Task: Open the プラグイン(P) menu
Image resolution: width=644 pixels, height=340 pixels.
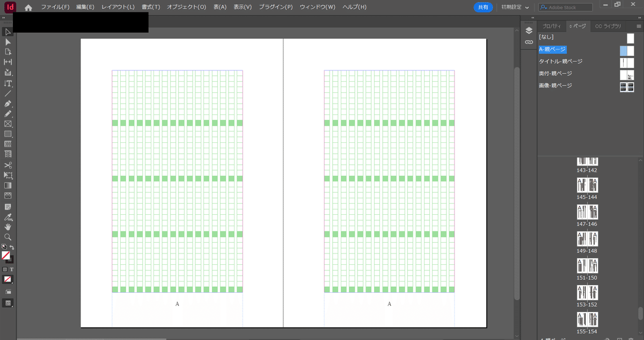Action: click(276, 8)
